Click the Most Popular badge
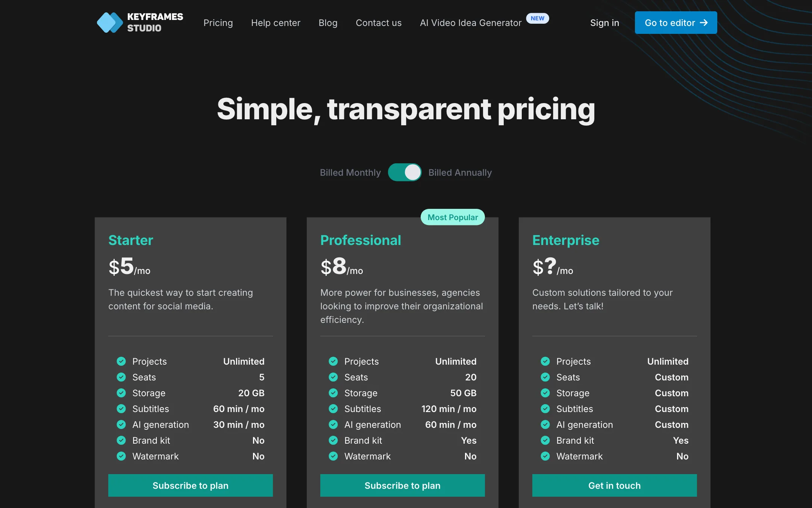This screenshot has height=508, width=812. (x=453, y=217)
